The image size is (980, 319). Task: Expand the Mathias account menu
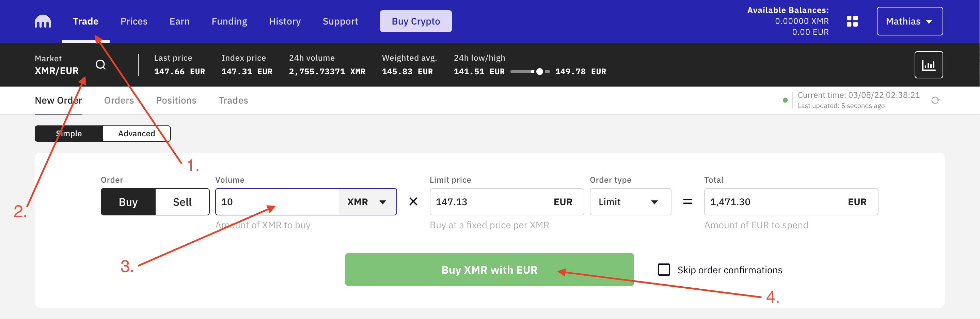click(x=909, y=21)
